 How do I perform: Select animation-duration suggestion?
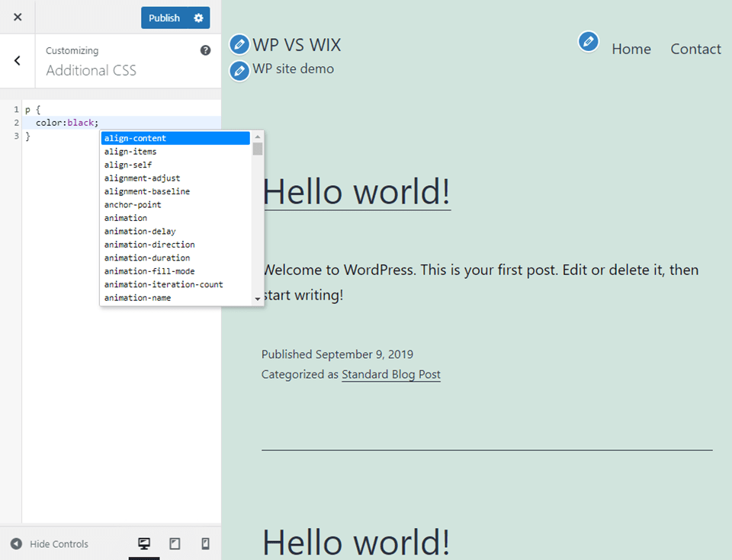(175, 258)
